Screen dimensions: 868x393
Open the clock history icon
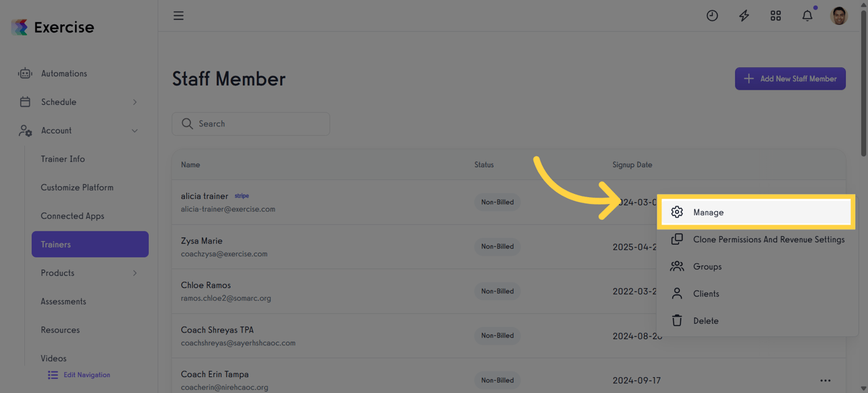(712, 16)
